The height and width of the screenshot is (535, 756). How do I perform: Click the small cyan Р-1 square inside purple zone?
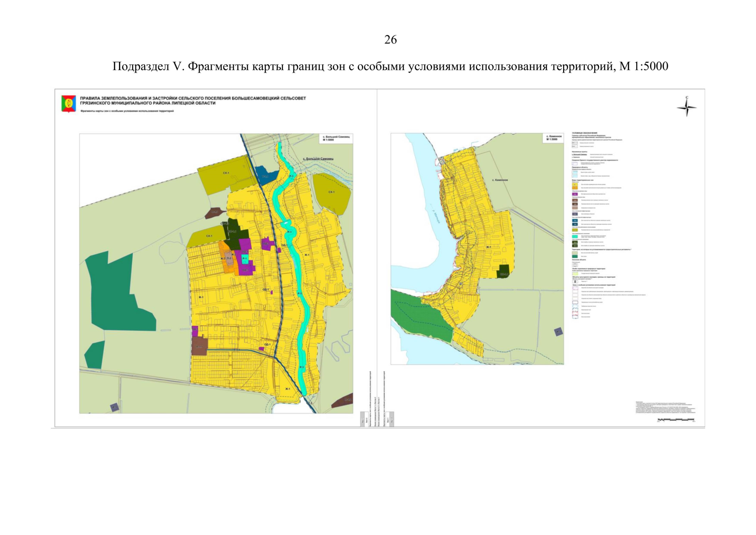point(245,259)
